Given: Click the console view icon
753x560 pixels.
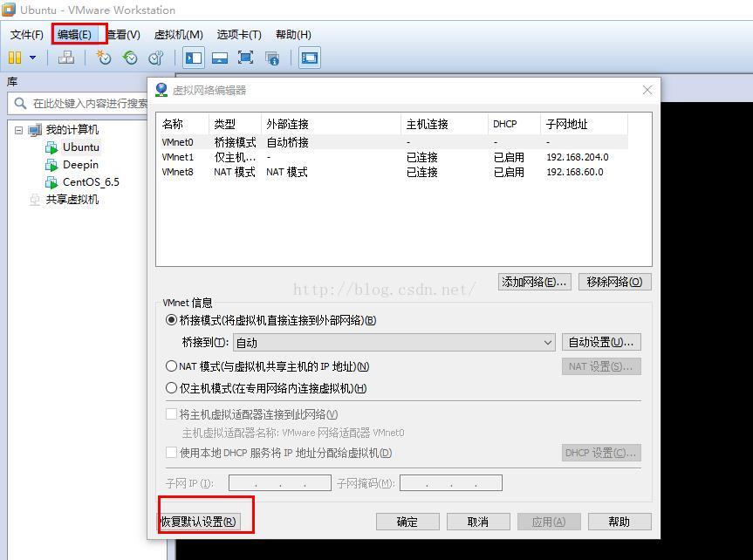Looking at the screenshot, I should pos(310,58).
